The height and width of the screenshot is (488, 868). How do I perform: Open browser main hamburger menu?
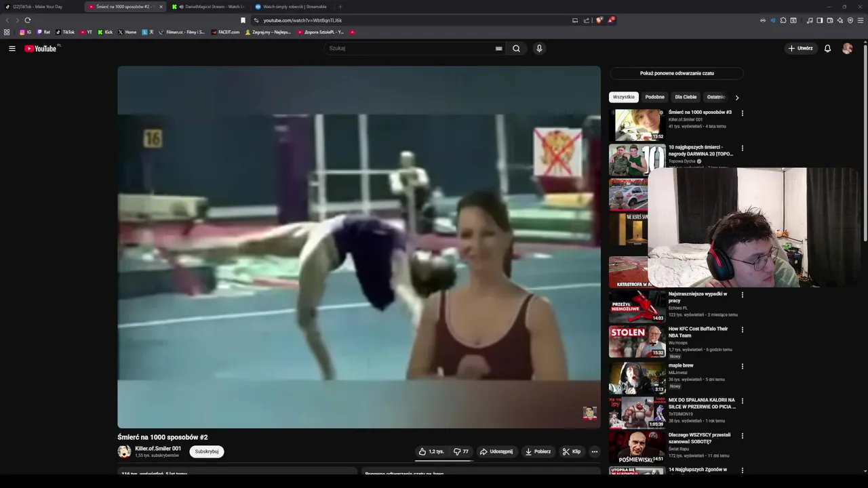[861, 20]
